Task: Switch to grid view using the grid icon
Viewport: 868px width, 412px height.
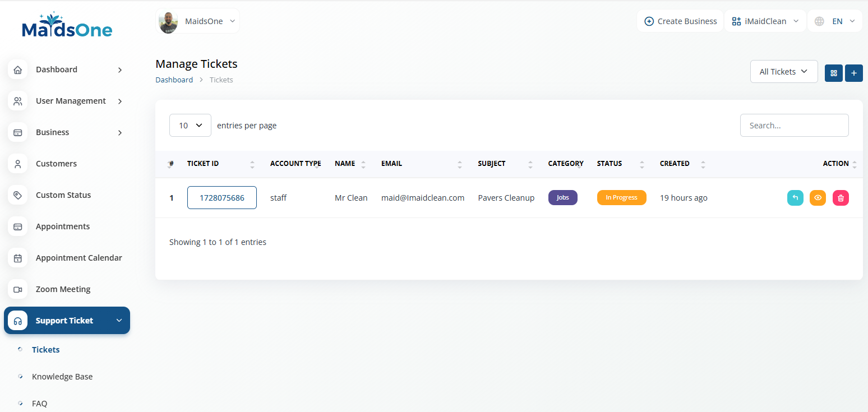Action: (833, 73)
